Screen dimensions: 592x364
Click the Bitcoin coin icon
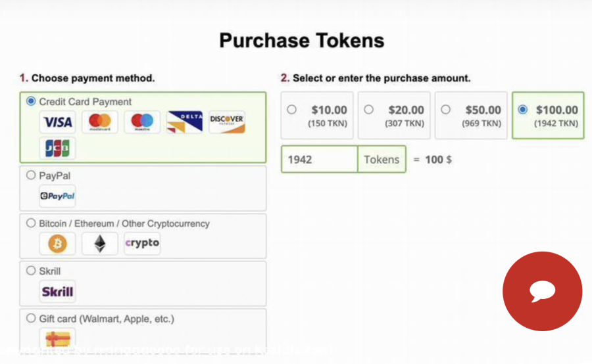(x=58, y=244)
